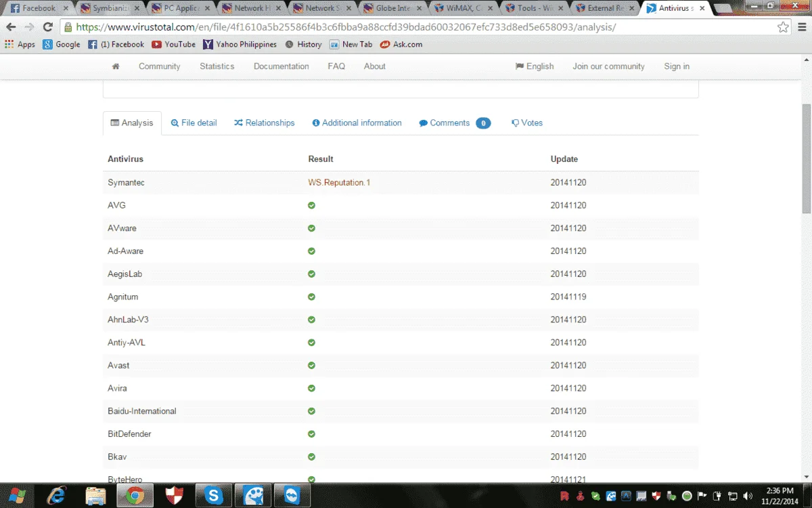Click the system tray volume icon

pyautogui.click(x=748, y=496)
